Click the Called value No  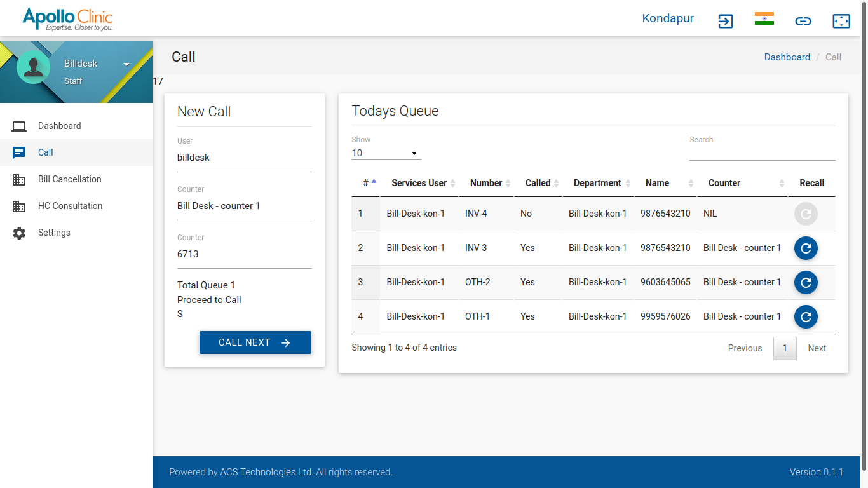click(526, 213)
